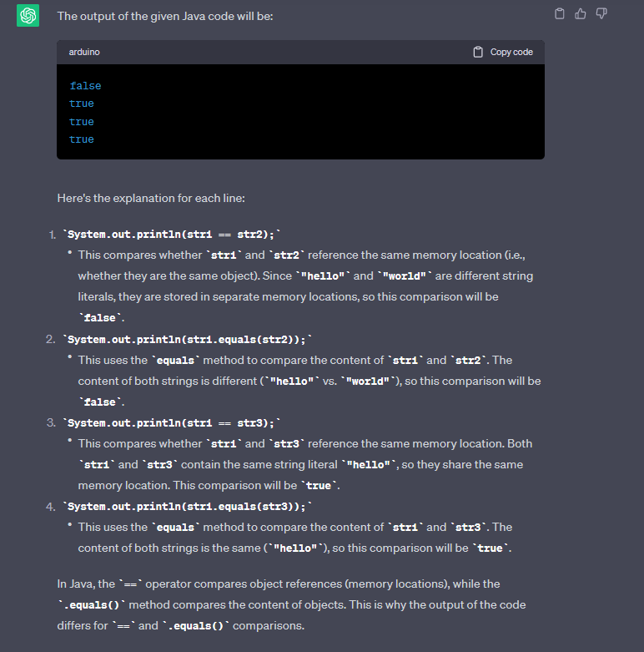Screen dimensions: 644x652
Task: Click the ChatGPT logo avatar
Action: pos(28,16)
